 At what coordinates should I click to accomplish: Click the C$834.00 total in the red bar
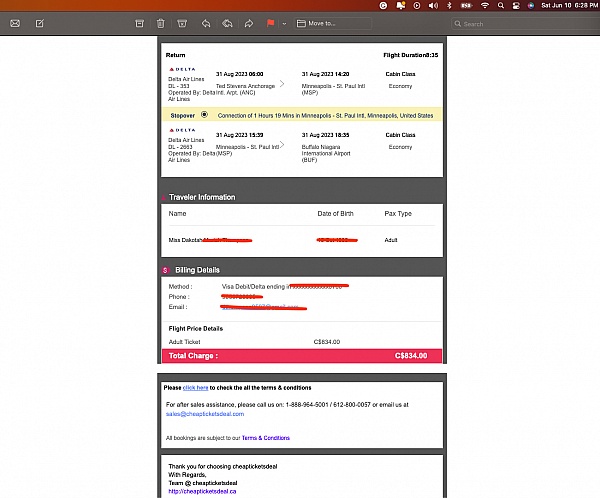click(x=411, y=356)
